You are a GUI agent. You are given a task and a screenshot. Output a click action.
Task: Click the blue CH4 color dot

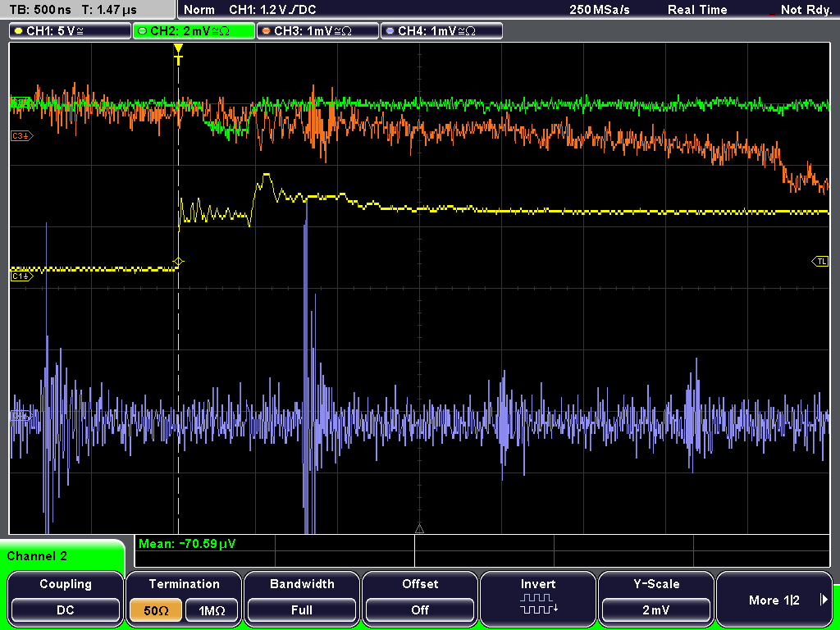tap(390, 31)
